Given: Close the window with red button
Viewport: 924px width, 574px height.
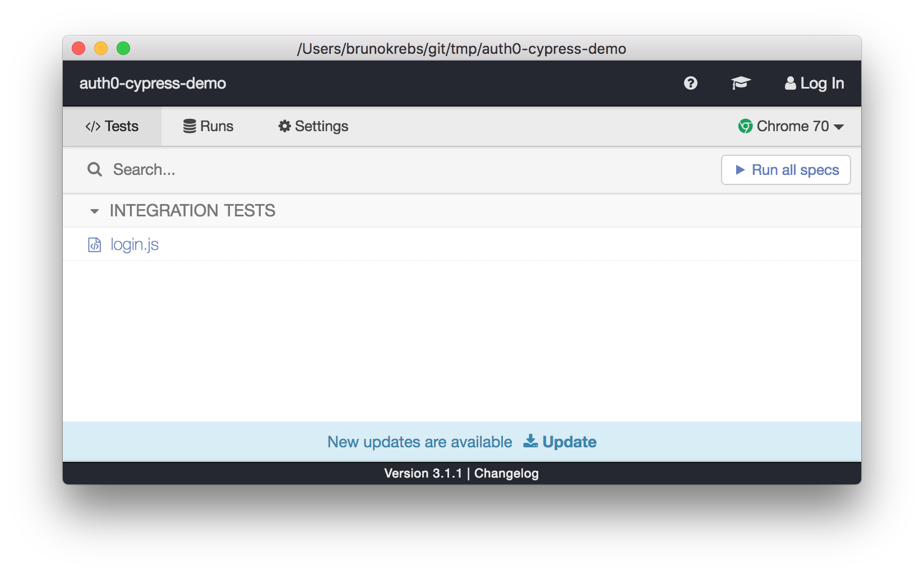Looking at the screenshot, I should click(78, 48).
